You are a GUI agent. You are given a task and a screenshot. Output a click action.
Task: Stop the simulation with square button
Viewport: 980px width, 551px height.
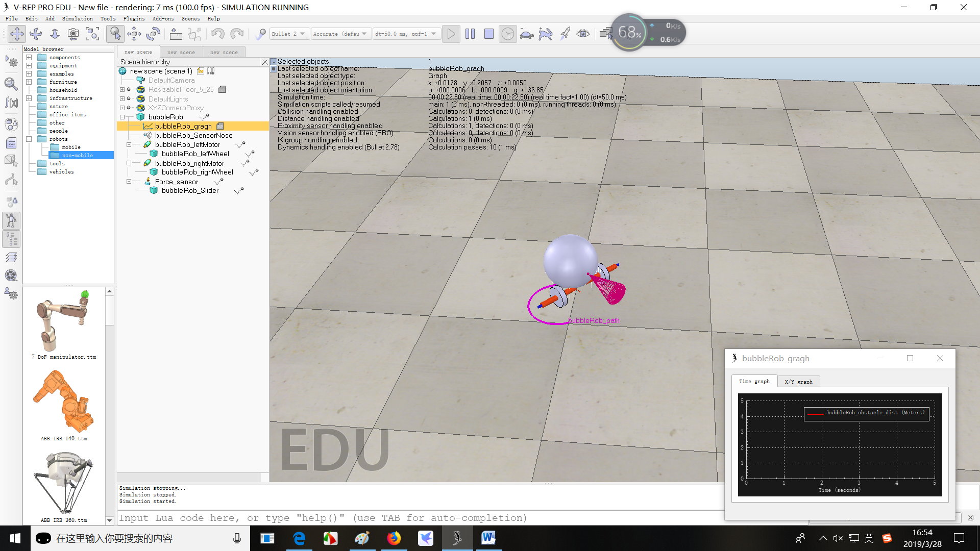[488, 34]
